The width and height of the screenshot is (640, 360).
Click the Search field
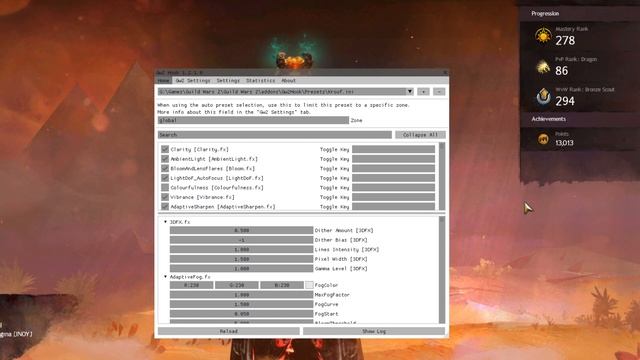[x=275, y=135]
